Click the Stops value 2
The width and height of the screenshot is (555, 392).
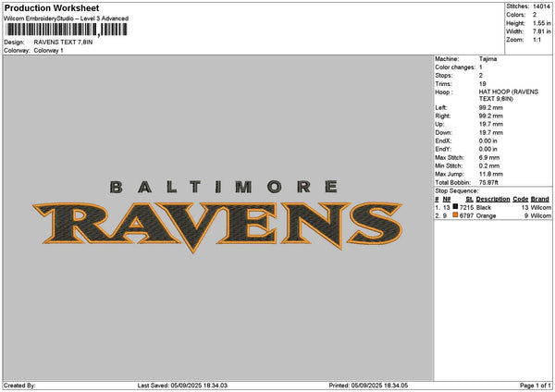tap(481, 76)
